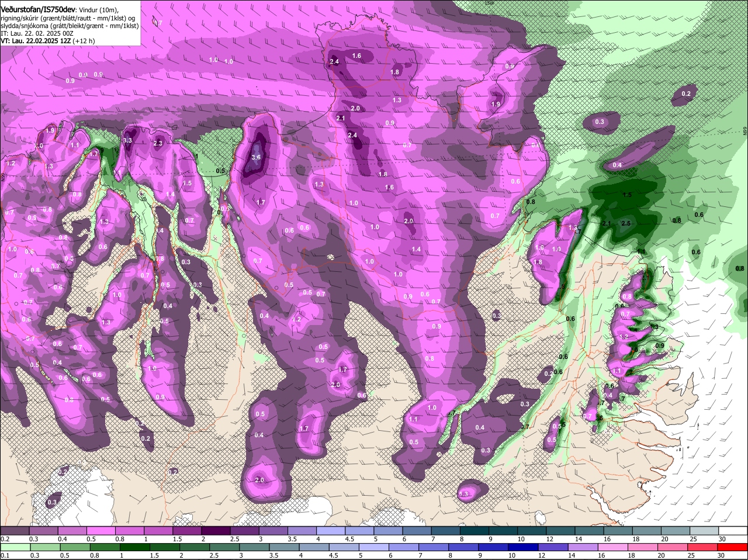Click the rain legend swatch between 0.3 and 0.5

click(46, 547)
